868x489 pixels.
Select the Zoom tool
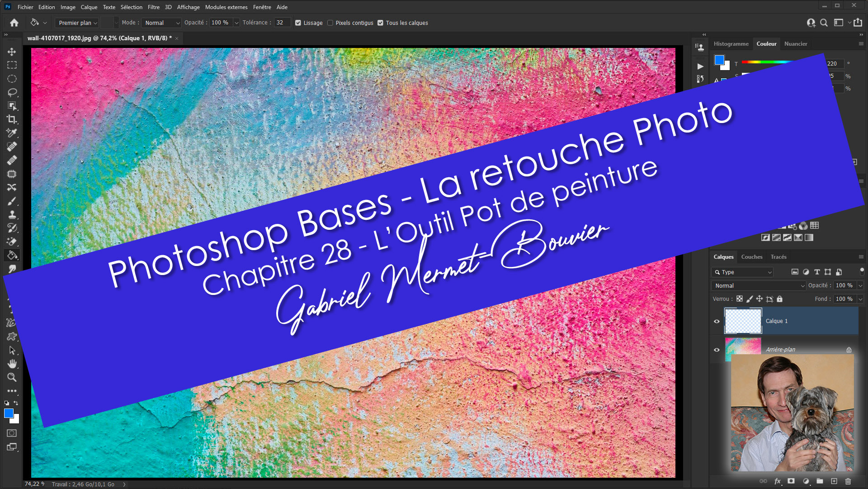click(12, 377)
